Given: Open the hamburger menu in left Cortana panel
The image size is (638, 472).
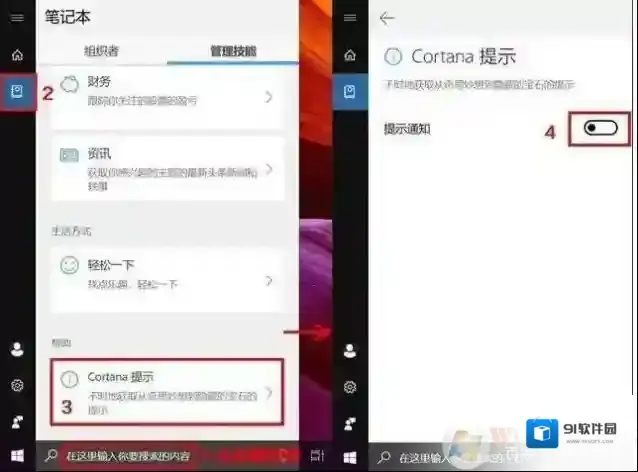Looking at the screenshot, I should tap(16, 18).
